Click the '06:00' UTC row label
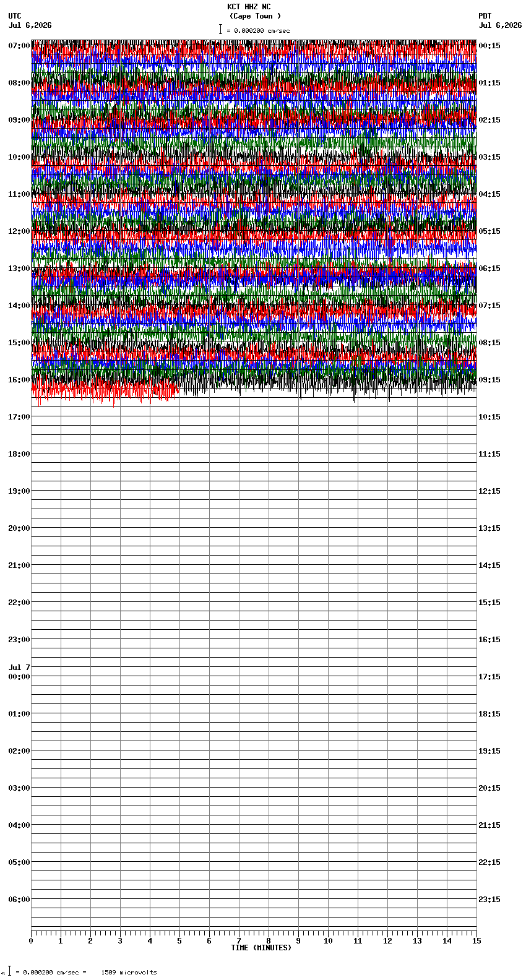The image size is (526, 980). pos(19,900)
